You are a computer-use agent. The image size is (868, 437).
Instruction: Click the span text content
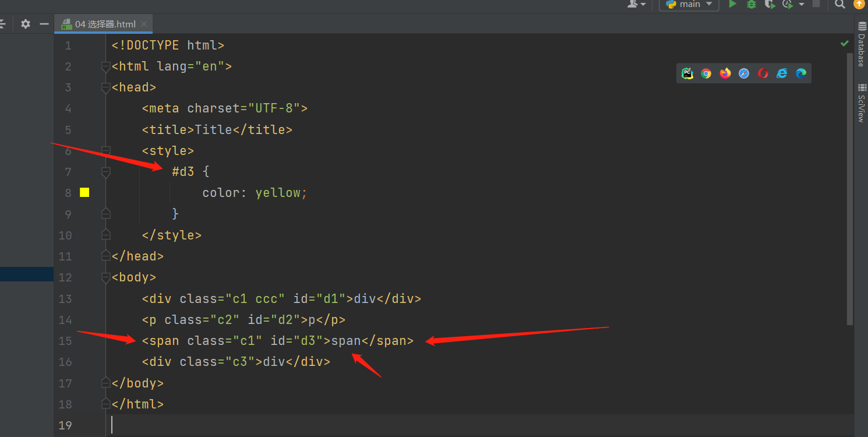(x=346, y=341)
